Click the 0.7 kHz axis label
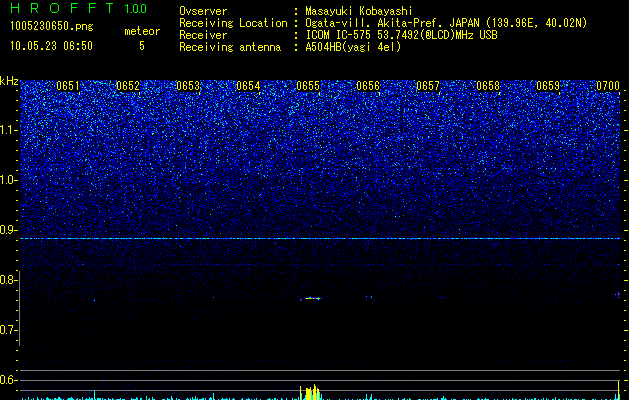629x400 pixels. (8, 330)
